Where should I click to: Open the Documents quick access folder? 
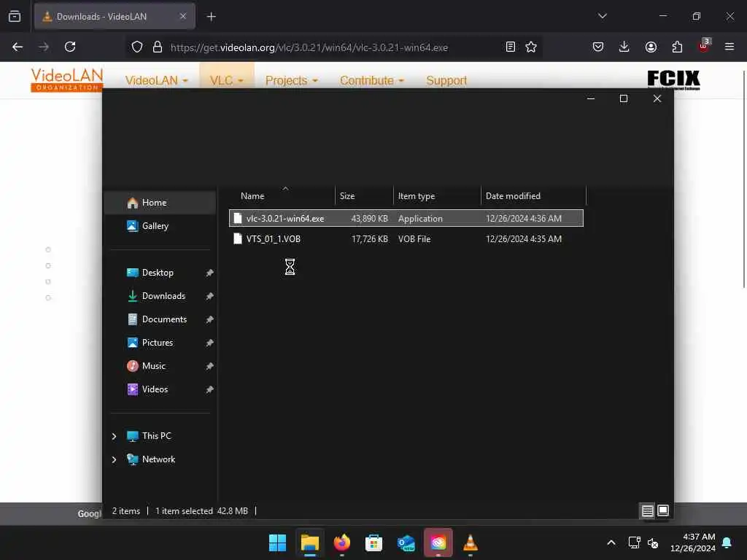tap(160, 319)
